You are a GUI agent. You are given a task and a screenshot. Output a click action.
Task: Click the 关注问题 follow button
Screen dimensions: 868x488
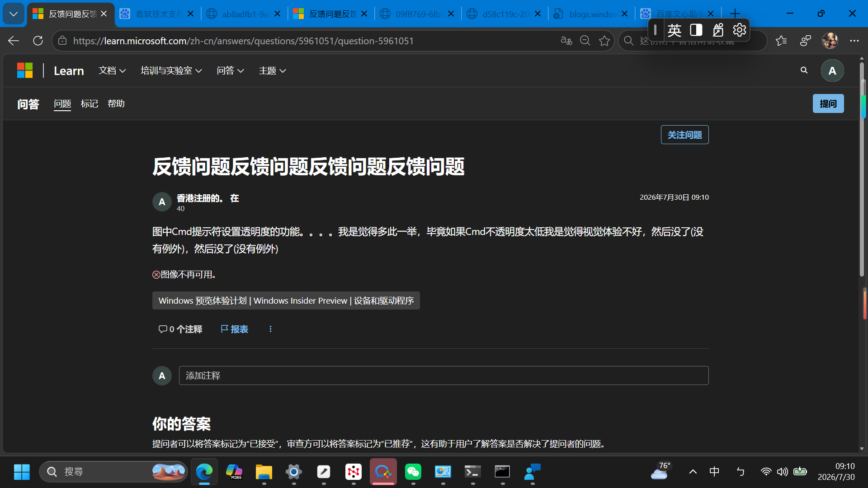coord(684,135)
